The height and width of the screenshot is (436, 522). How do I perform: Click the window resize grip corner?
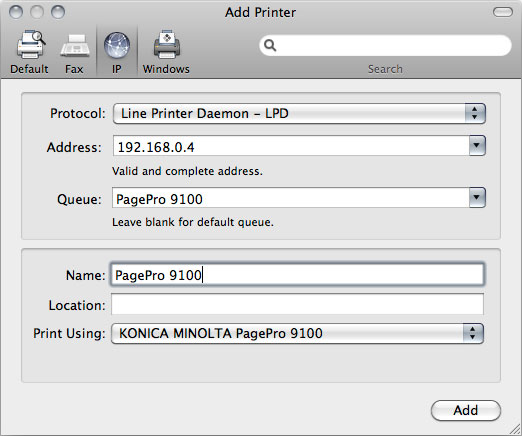(515, 429)
